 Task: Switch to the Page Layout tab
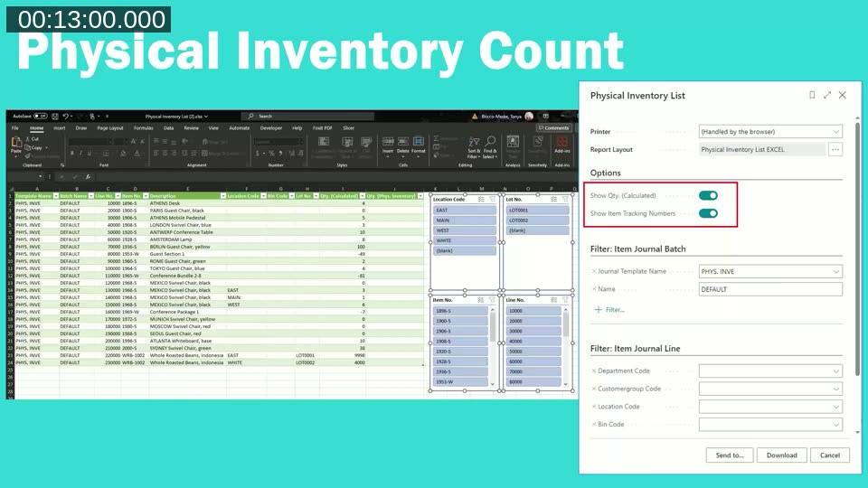110,127
